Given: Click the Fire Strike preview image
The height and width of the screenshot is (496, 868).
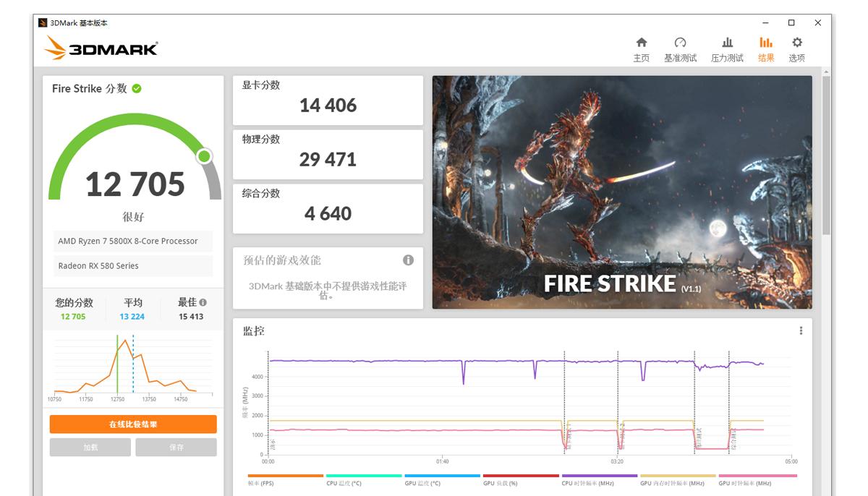Looking at the screenshot, I should 622,192.
